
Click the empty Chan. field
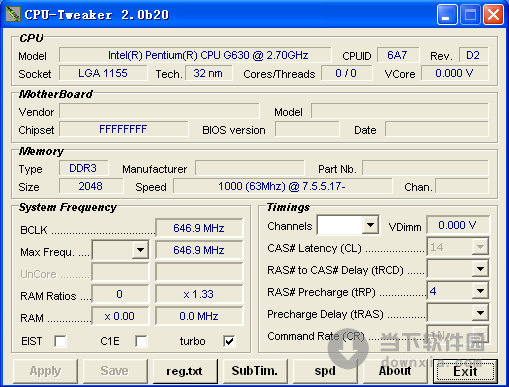pos(462,186)
